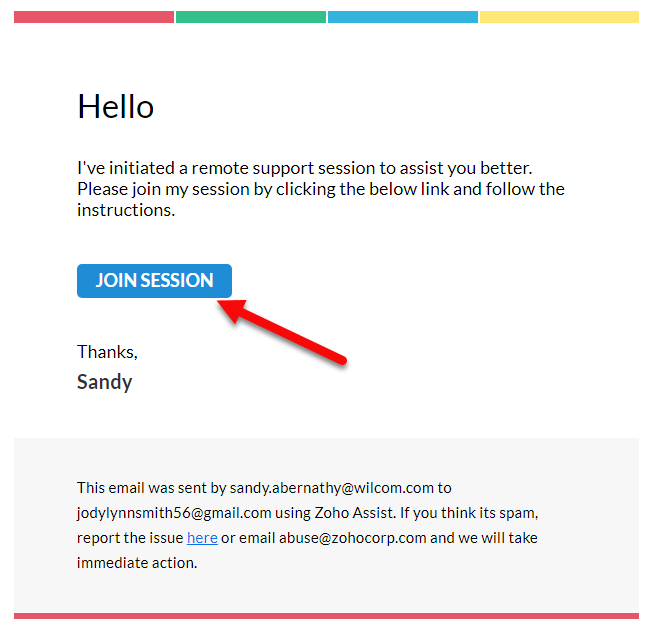Viewport: 655px width, 627px height.
Task: Click the word 'instructions.' in the message
Action: tap(126, 210)
